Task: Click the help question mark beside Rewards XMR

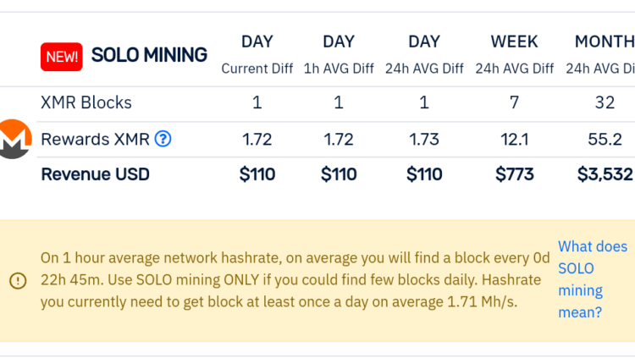Action: [x=163, y=139]
